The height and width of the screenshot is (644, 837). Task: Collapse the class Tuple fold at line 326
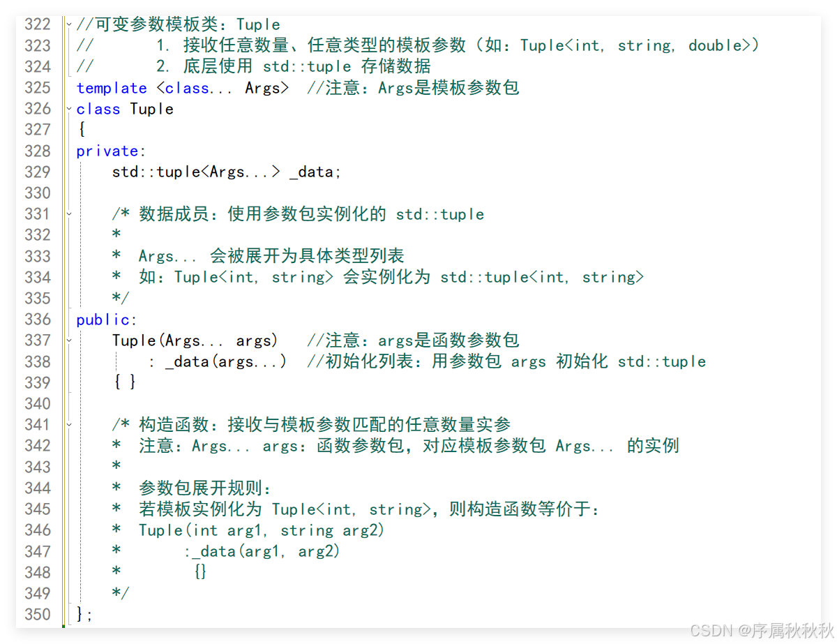pyautogui.click(x=68, y=109)
